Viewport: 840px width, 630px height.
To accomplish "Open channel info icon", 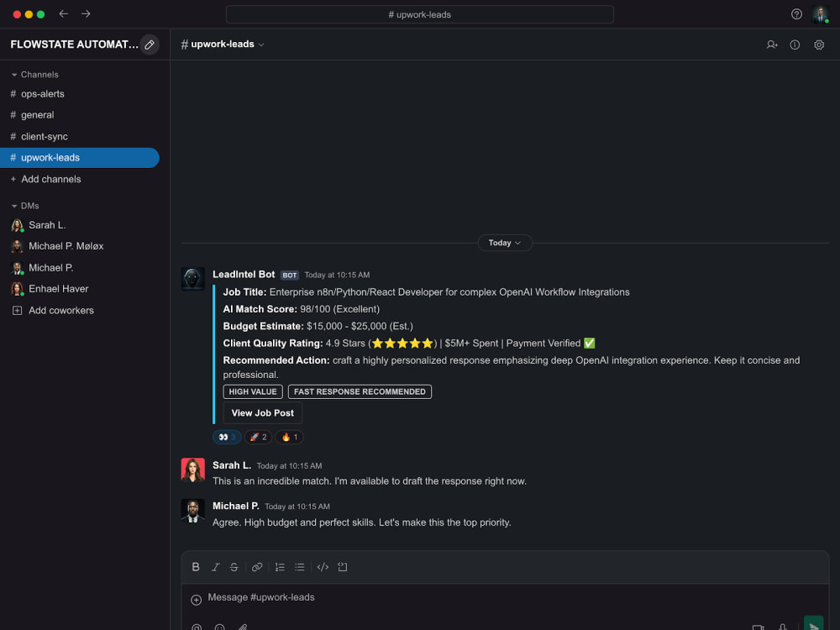I will tap(795, 45).
